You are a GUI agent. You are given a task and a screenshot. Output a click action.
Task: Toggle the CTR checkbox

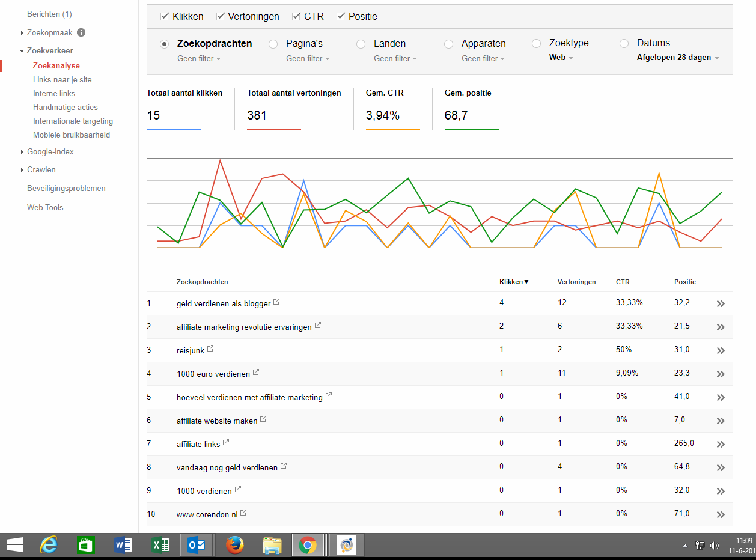[x=296, y=16]
